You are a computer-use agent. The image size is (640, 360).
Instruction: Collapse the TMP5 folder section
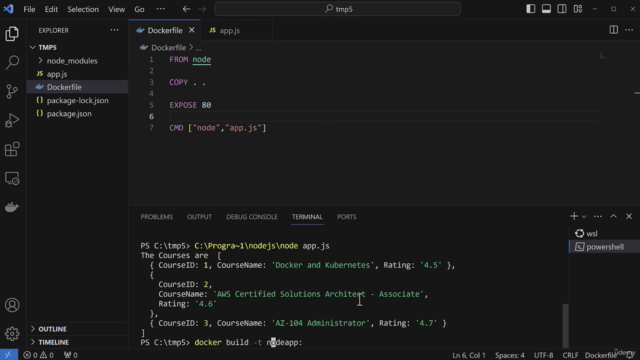coord(78,47)
